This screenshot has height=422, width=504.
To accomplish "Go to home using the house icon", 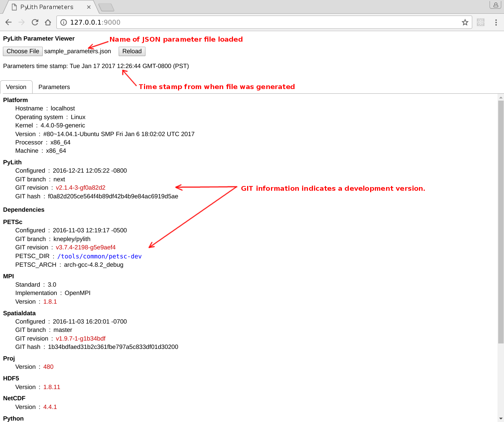I will click(x=48, y=22).
